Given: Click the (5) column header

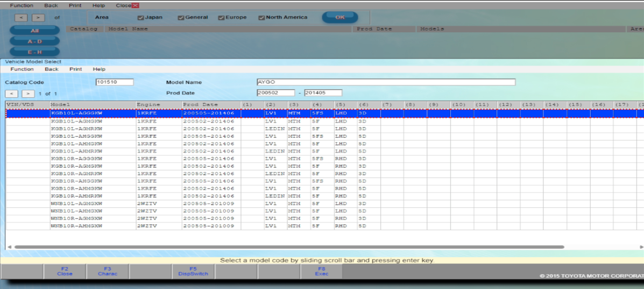Looking at the screenshot, I should pyautogui.click(x=345, y=105).
